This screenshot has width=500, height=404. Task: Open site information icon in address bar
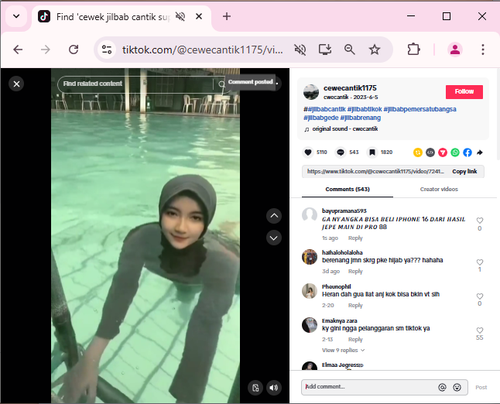[107, 50]
